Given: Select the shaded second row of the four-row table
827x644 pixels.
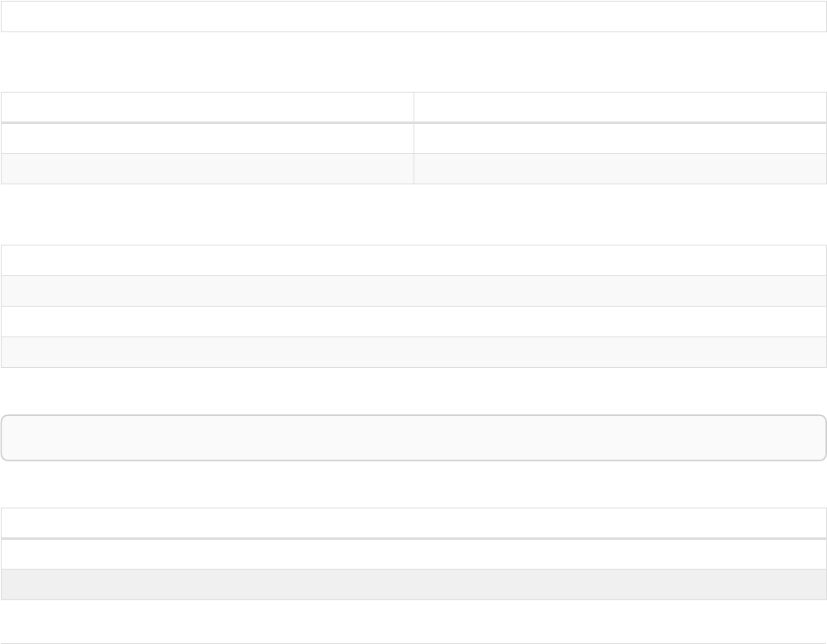Looking at the screenshot, I should (413, 291).
